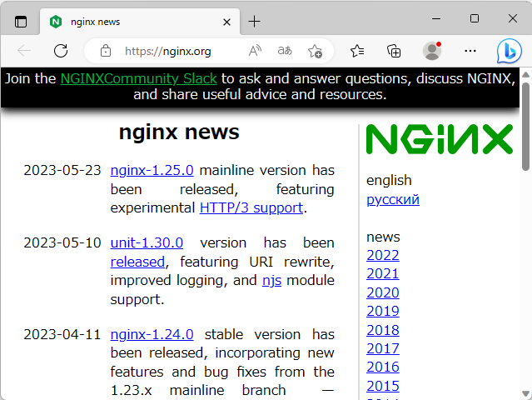Open the unit-1.30.0 link
Viewport: 532px width, 400px height.
147,242
